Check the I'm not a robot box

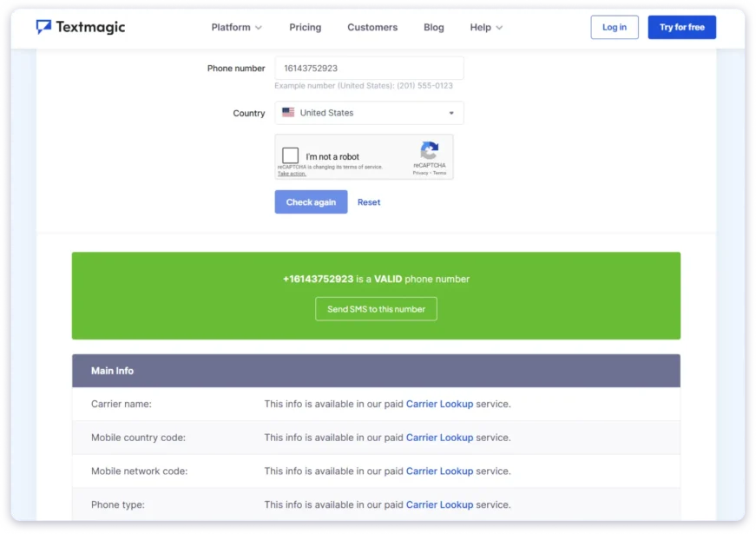(x=290, y=155)
